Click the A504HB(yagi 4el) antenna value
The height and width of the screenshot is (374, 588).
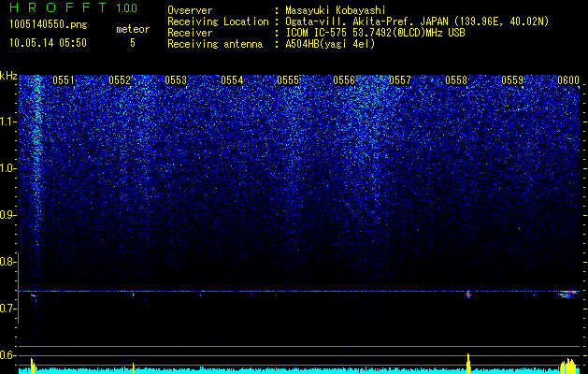click(x=330, y=44)
